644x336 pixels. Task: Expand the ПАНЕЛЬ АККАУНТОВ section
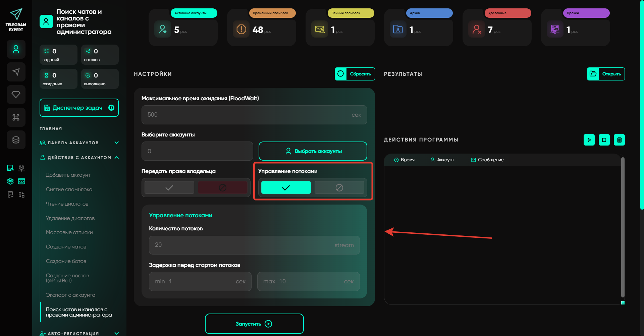click(x=116, y=143)
